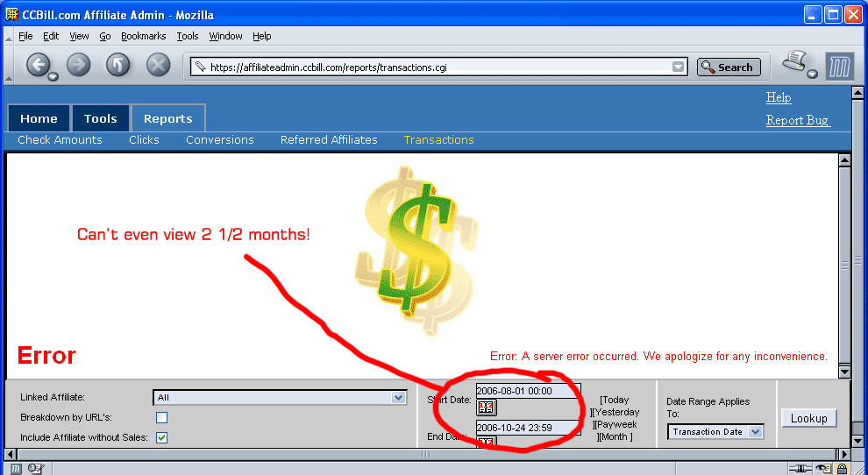This screenshot has height=475, width=868.
Task: Uncheck Include Affiliate without Sales
Action: 161,437
